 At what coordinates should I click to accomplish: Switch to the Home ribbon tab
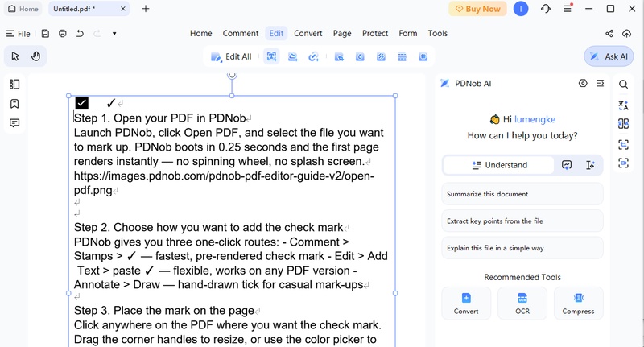coord(200,33)
